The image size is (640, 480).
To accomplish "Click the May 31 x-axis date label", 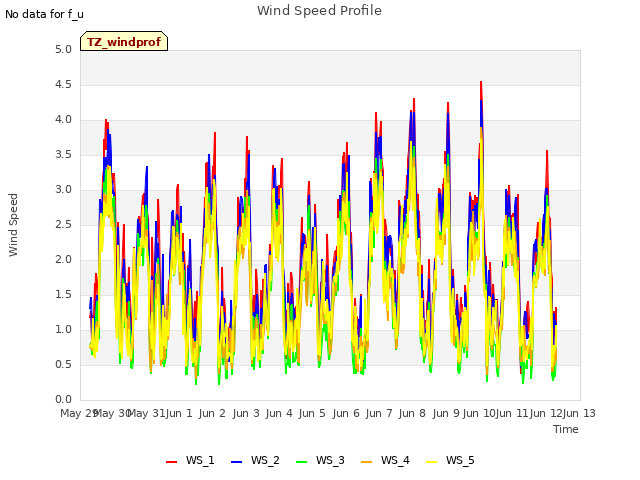I will click(146, 413).
